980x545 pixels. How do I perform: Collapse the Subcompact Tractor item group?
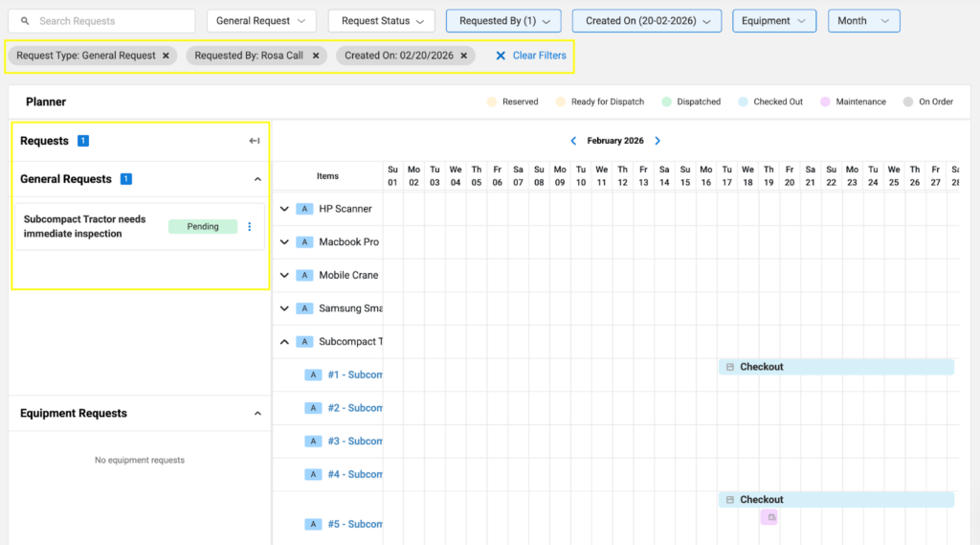(284, 342)
